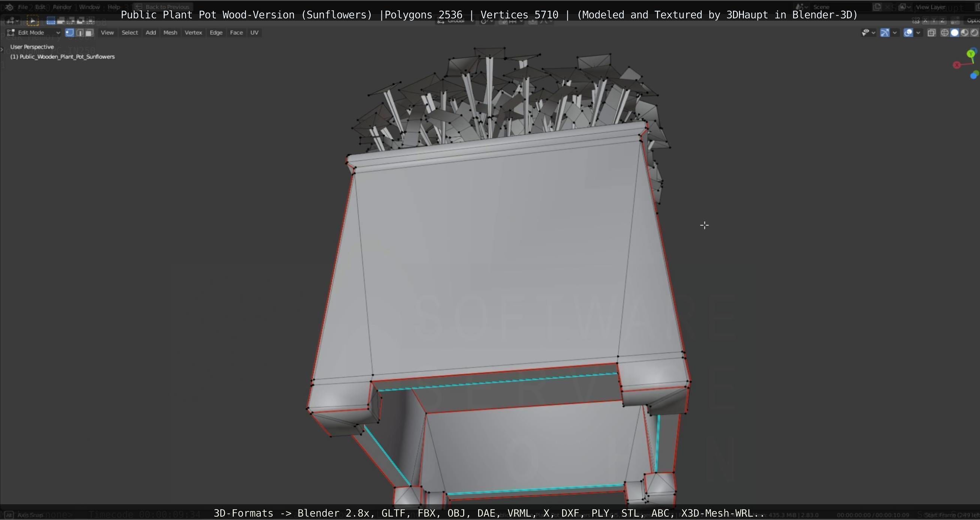The height and width of the screenshot is (520, 980).
Task: Choose the invert selection mode icon
Action: coord(80,21)
